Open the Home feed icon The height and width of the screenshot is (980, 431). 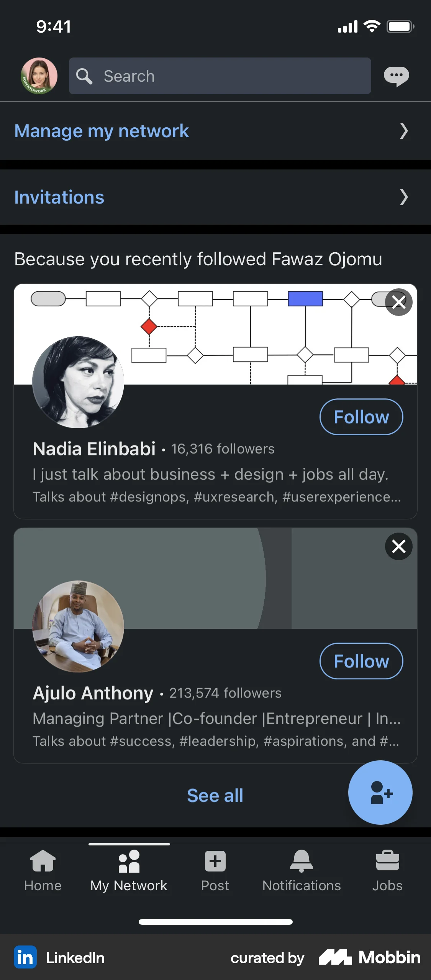tap(43, 860)
